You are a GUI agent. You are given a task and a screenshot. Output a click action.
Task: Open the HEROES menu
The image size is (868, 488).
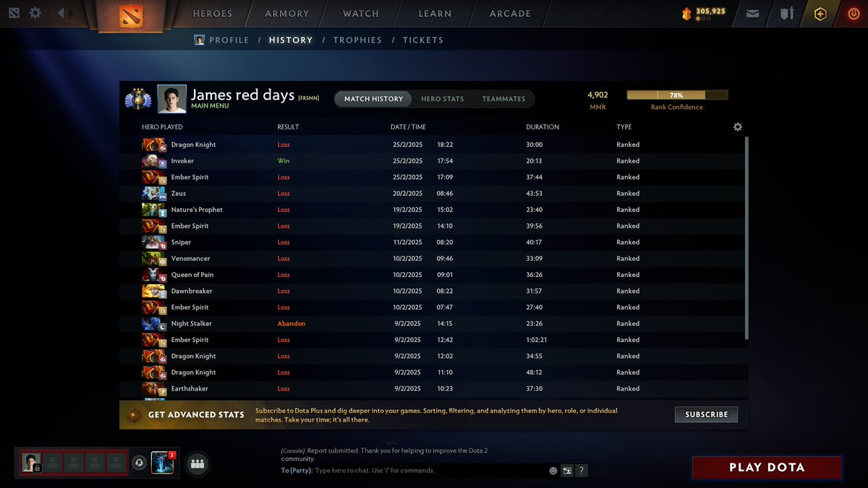pos(213,14)
